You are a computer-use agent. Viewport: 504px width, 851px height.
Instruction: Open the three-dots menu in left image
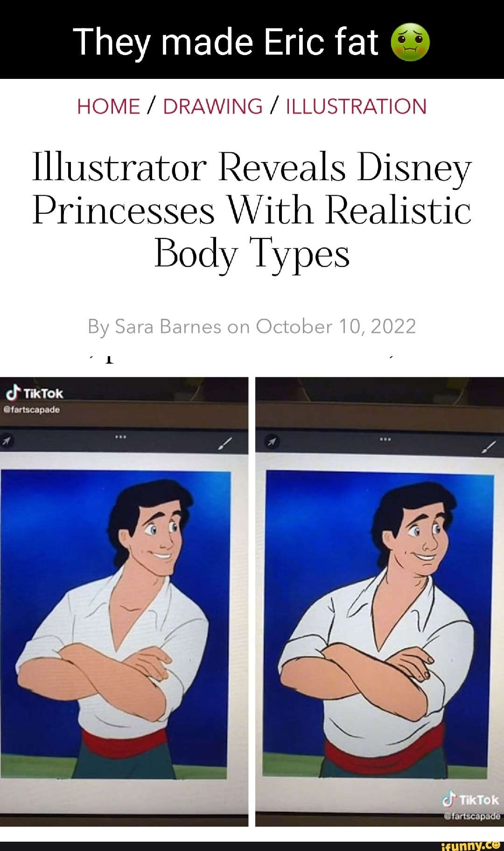pos(120,437)
